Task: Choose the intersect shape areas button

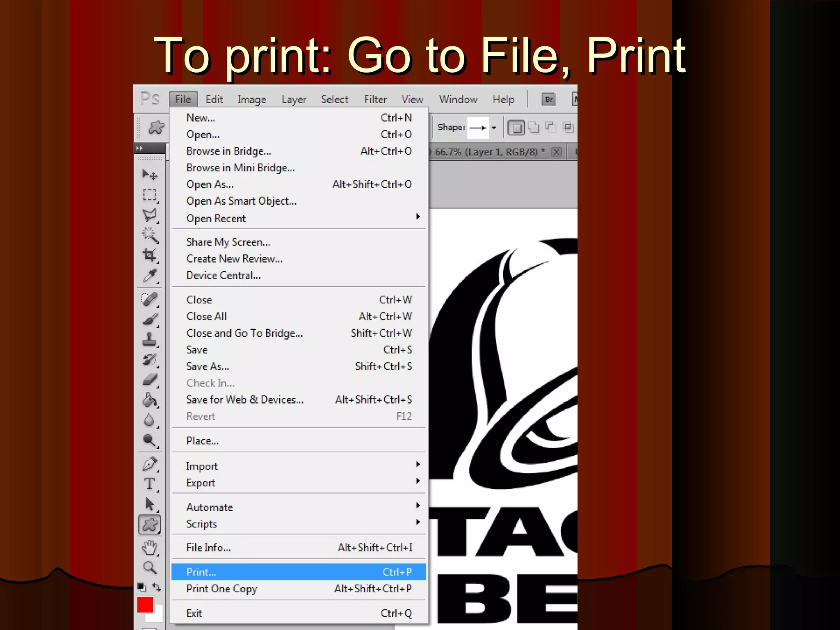Action: click(568, 128)
